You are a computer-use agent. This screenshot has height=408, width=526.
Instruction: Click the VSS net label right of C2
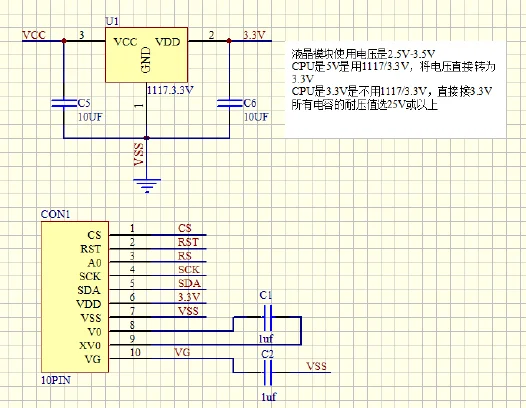pos(316,366)
